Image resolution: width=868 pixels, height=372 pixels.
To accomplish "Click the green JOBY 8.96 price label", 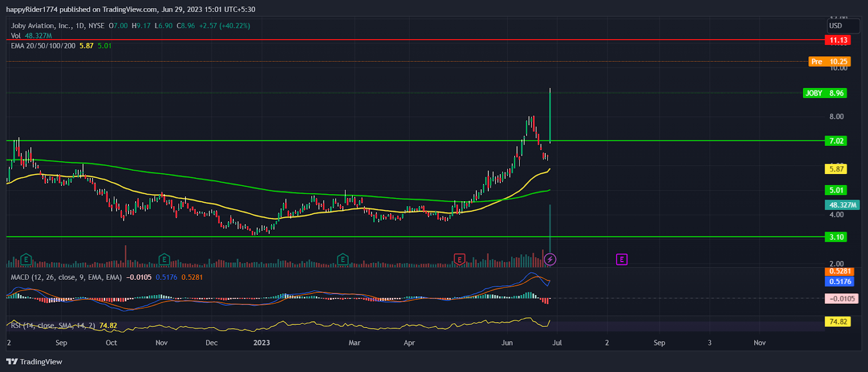I will click(x=825, y=93).
